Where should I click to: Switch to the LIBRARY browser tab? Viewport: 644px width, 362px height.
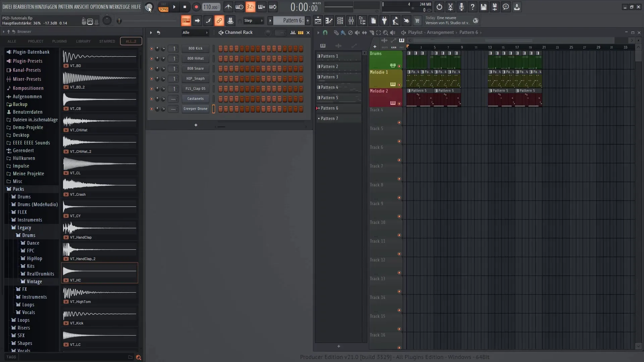click(83, 41)
